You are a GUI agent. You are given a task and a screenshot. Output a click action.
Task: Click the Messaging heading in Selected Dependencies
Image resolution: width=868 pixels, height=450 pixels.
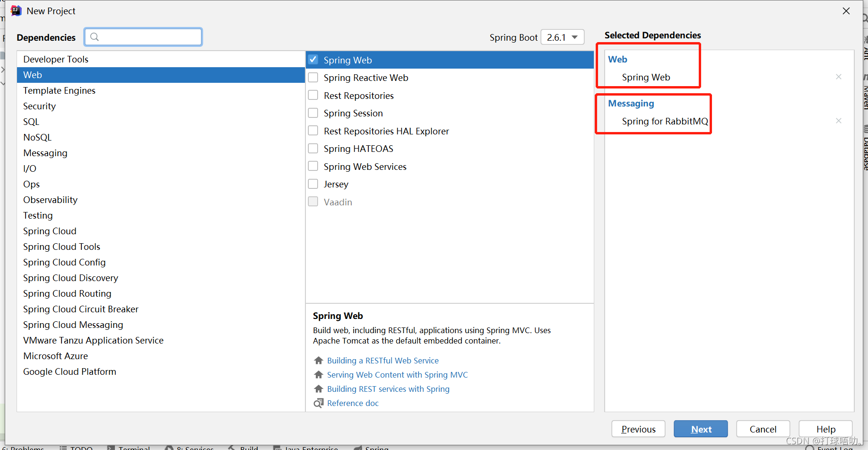point(631,103)
